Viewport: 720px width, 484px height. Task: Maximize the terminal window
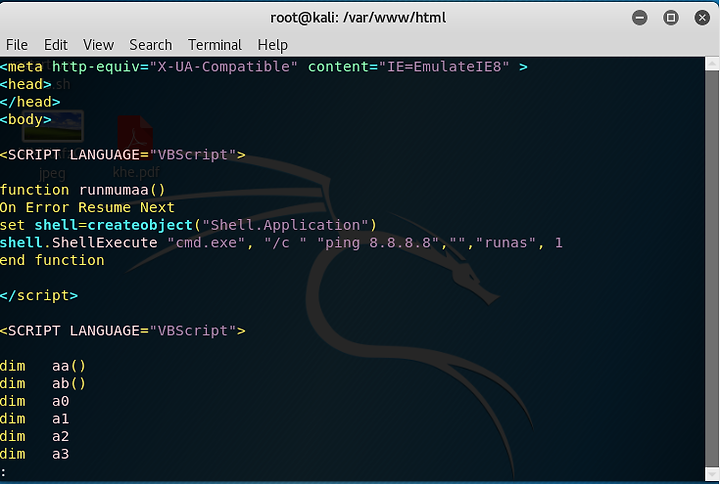[670, 18]
